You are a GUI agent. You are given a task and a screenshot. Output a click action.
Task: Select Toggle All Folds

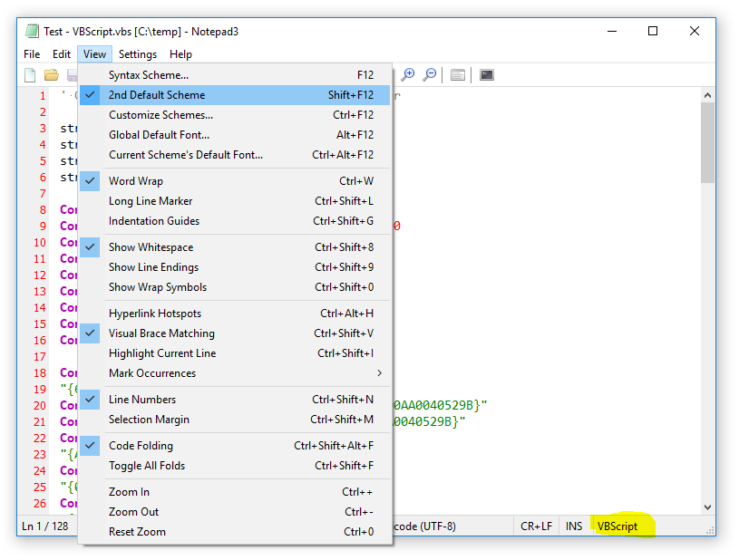click(235, 466)
